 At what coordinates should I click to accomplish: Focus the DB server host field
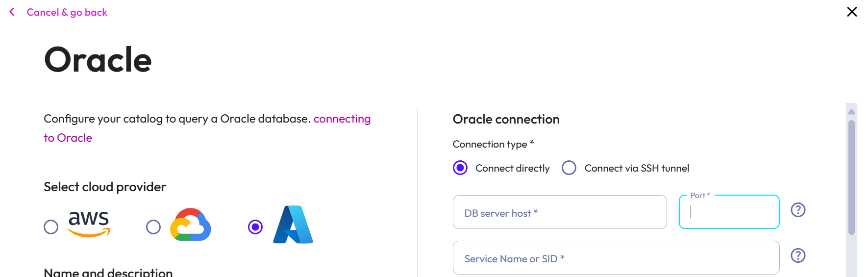click(560, 212)
